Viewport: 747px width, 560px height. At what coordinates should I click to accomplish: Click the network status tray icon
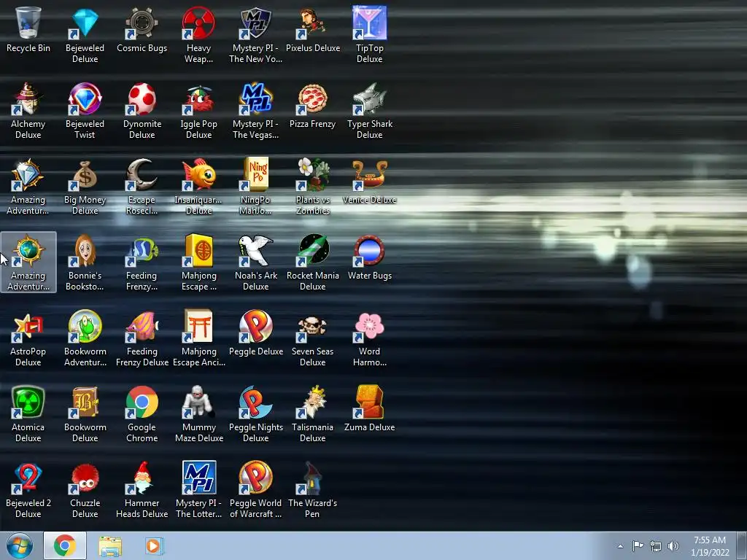click(656, 546)
